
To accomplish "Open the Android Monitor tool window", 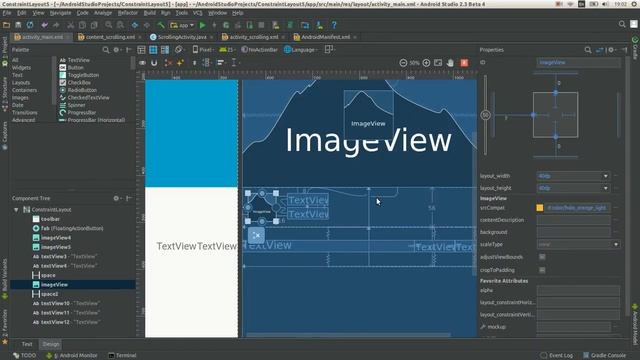I will click(x=72, y=356).
